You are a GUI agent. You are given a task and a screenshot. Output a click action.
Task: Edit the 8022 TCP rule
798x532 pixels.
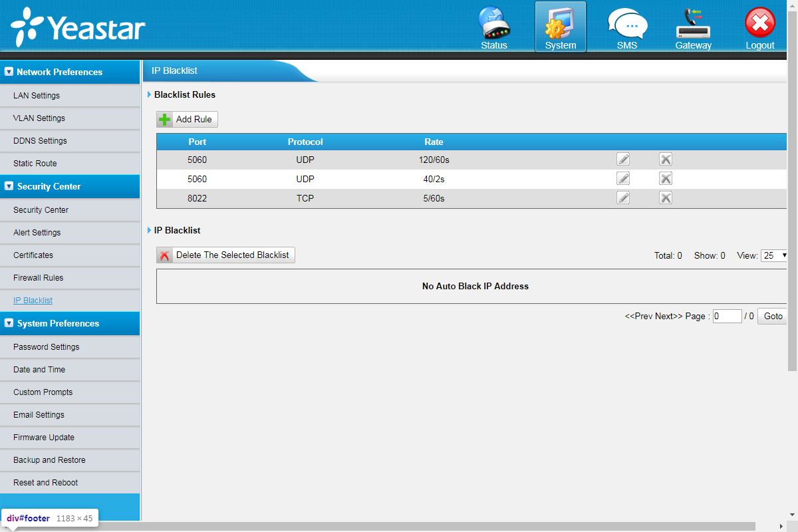(623, 198)
